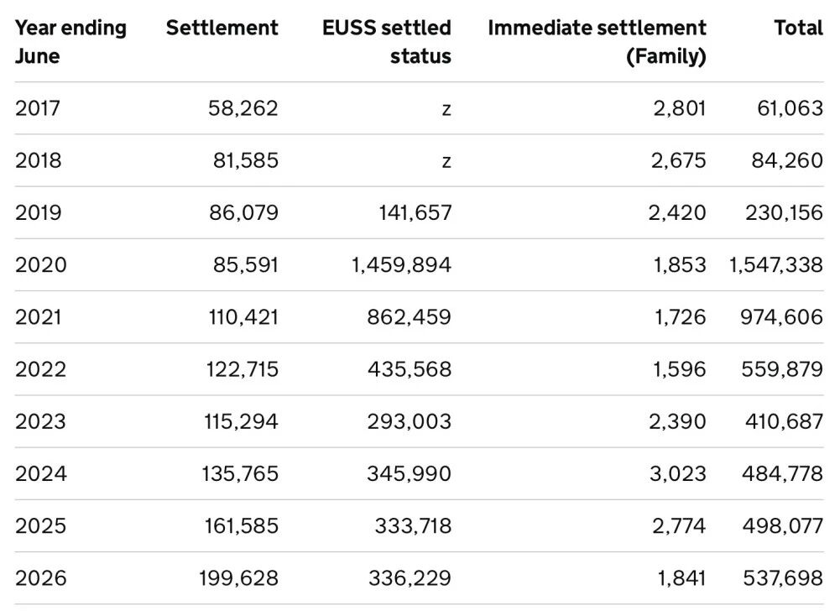Select the 2022 settlement value 122,715
The image size is (840, 616).
coord(243,369)
